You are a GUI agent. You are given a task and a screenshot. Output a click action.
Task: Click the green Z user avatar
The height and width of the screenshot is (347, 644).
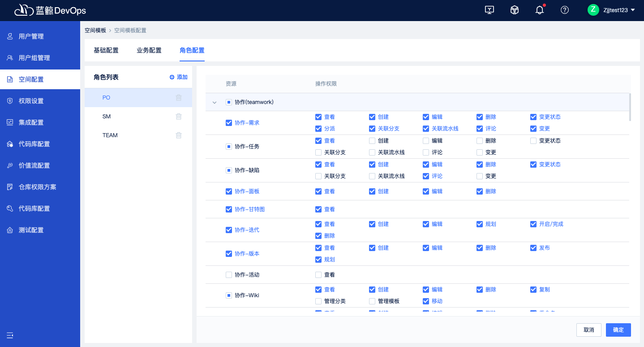coord(593,10)
